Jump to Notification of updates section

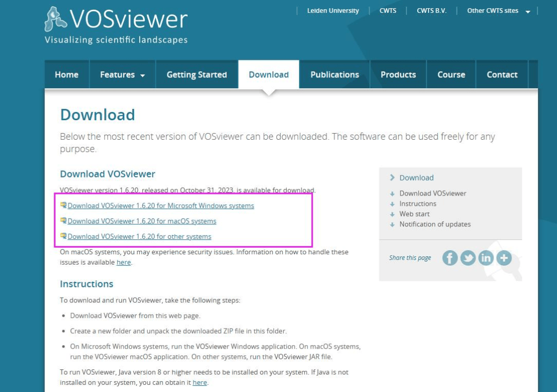pos(435,224)
